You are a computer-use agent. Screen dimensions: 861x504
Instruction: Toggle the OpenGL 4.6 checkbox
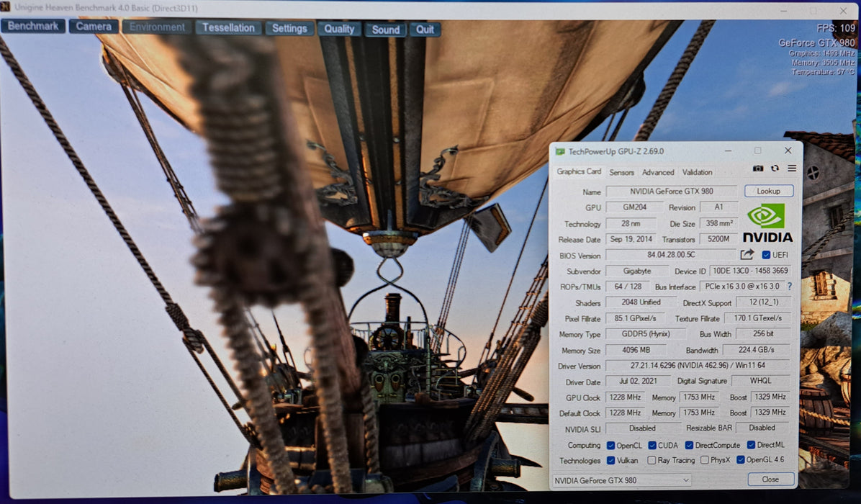740,459
